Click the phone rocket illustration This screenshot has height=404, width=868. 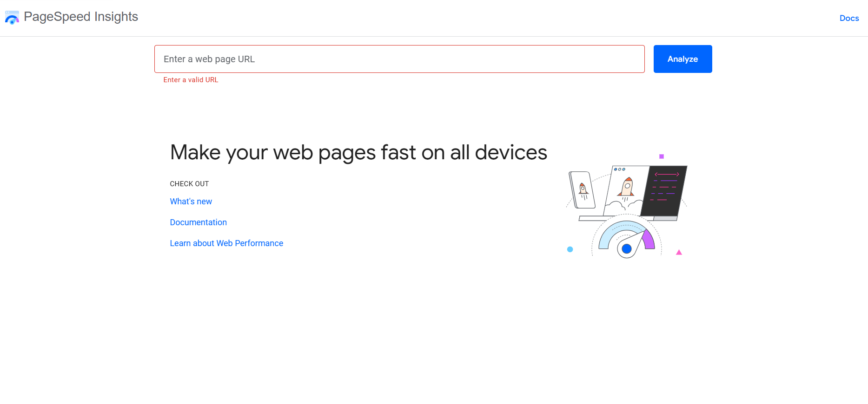click(x=583, y=189)
